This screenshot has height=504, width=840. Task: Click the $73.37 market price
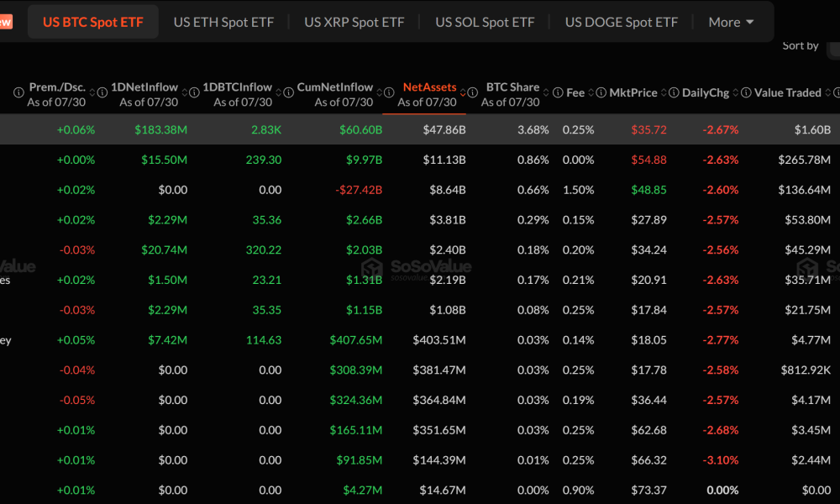pos(648,490)
